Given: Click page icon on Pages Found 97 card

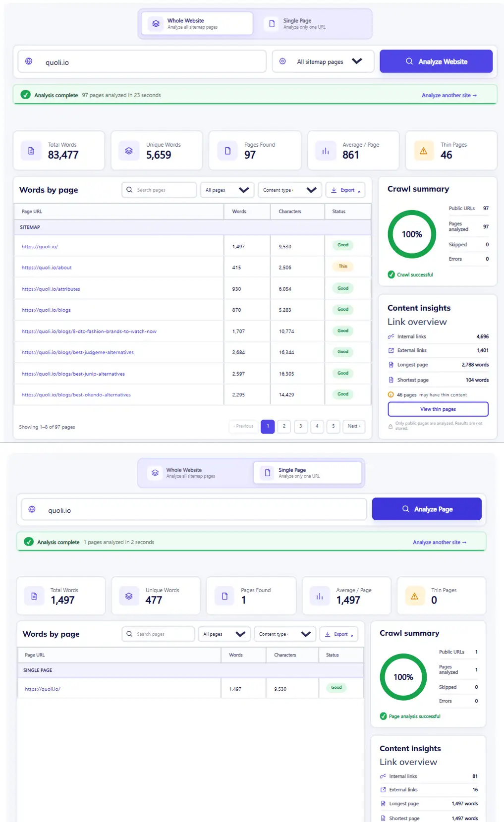Looking at the screenshot, I should [x=227, y=151].
